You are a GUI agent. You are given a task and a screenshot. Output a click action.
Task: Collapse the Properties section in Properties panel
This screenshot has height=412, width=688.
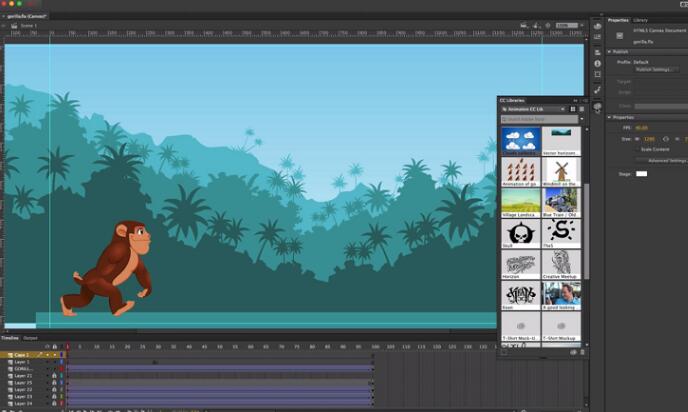click(609, 117)
